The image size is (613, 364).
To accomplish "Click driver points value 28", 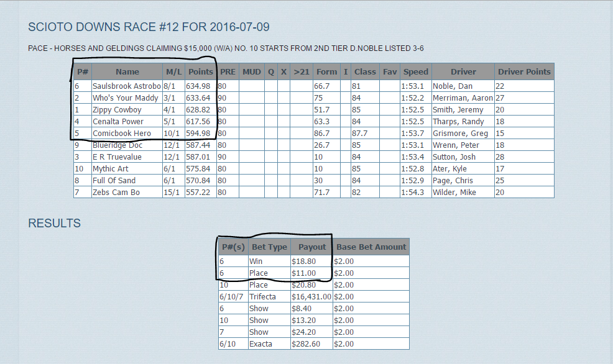I will [x=500, y=157].
